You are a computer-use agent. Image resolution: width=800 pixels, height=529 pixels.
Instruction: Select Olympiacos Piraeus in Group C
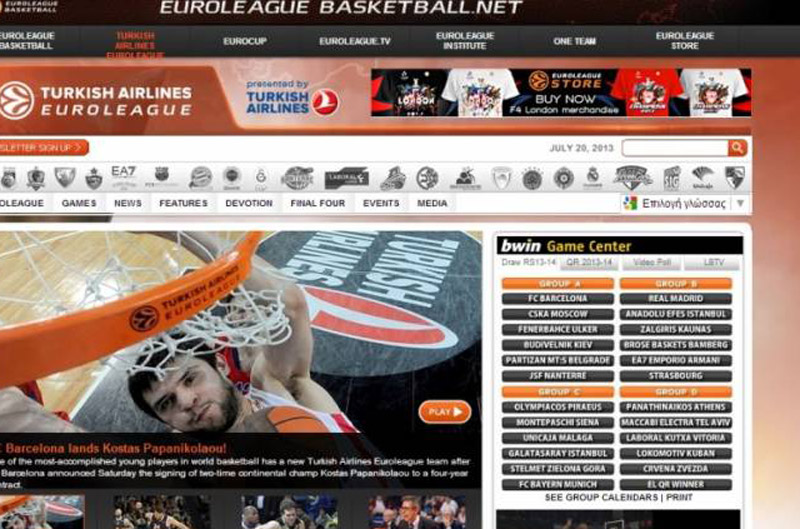tap(558, 407)
